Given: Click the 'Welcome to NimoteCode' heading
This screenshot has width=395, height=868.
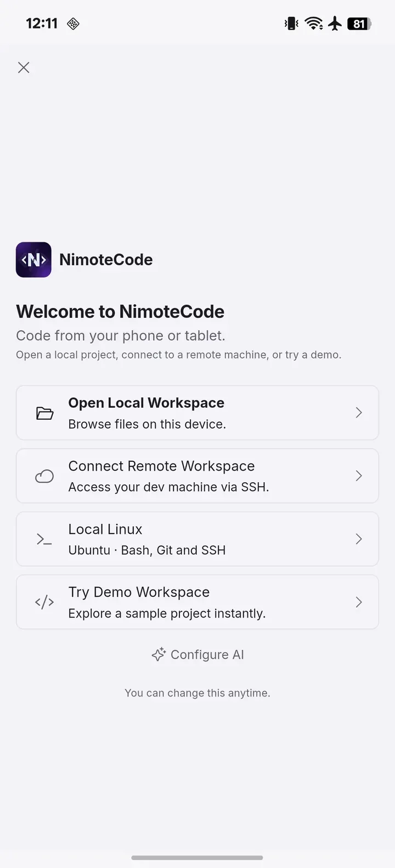Looking at the screenshot, I should click(x=120, y=311).
